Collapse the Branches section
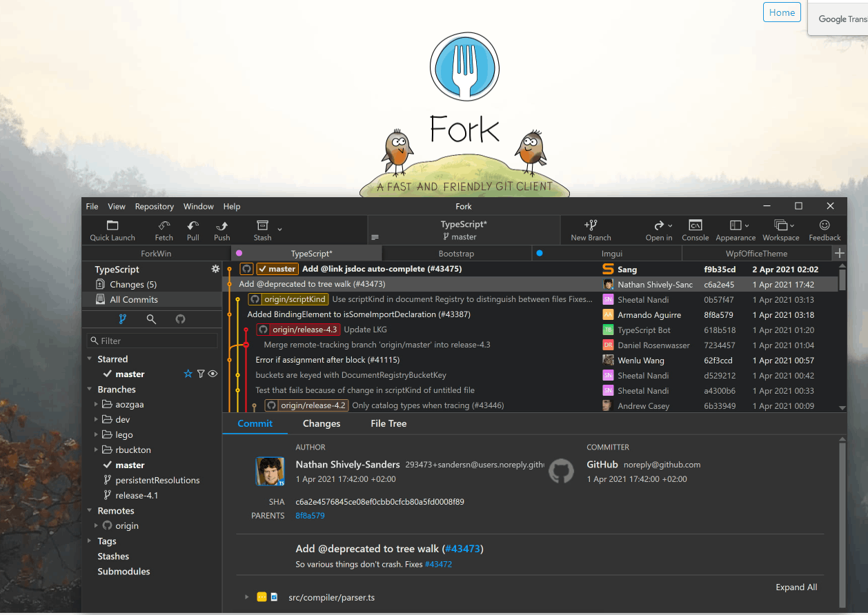This screenshot has width=868, height=615. tap(90, 389)
